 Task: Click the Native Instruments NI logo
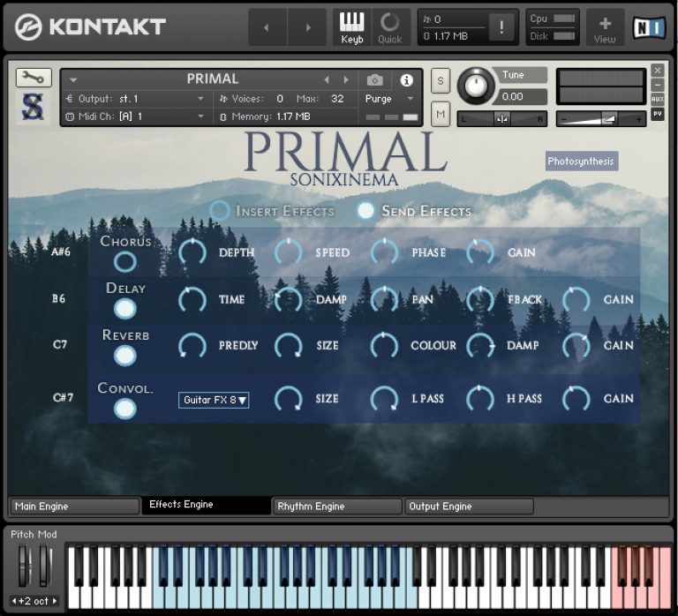click(649, 27)
